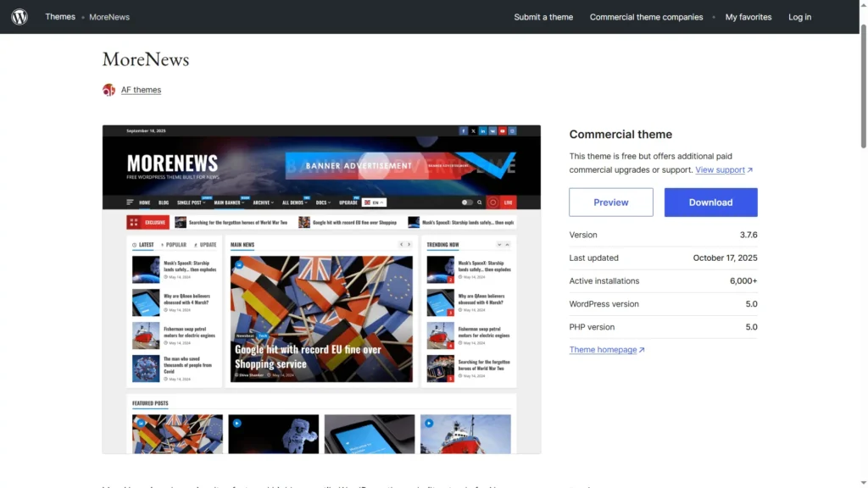Click the MoreNews page title heading
Screen dimensions: 868x488
(146, 59)
